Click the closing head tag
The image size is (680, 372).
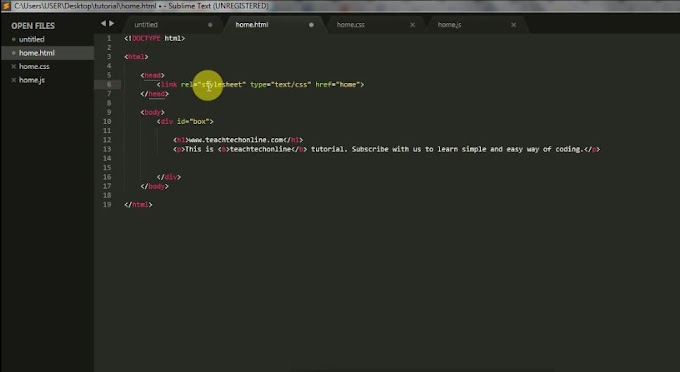[x=154, y=94]
